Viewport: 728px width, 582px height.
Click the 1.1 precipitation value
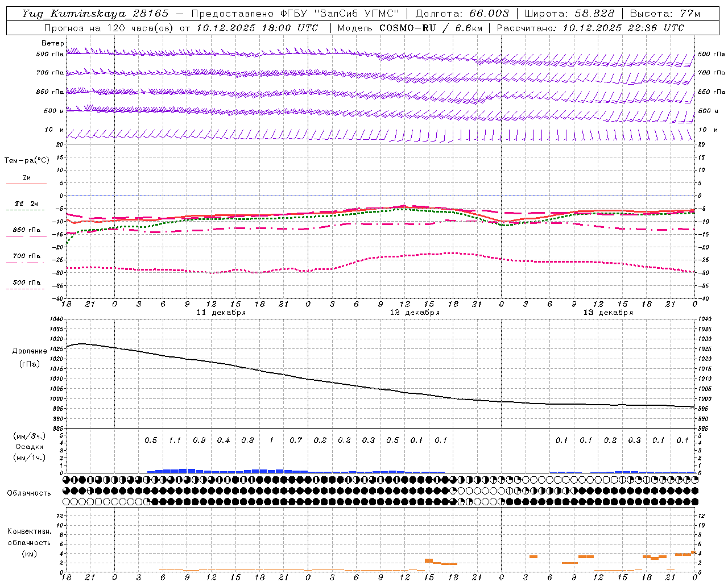point(175,440)
